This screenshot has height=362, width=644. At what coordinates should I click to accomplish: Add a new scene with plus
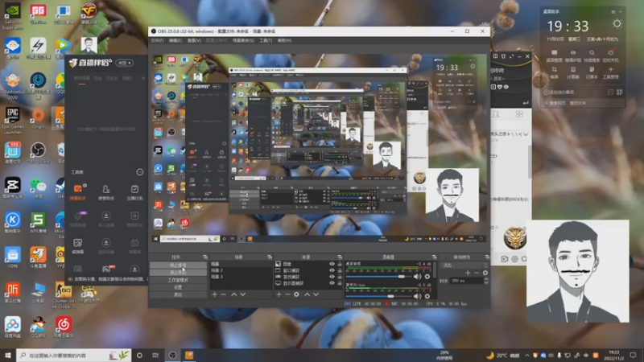click(214, 294)
